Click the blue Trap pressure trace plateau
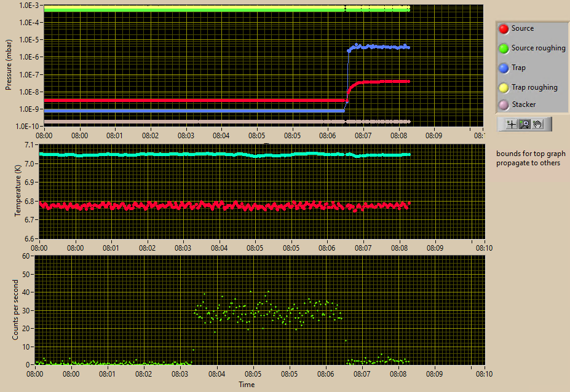Image resolution: width=570 pixels, height=392 pixels. 379,47
